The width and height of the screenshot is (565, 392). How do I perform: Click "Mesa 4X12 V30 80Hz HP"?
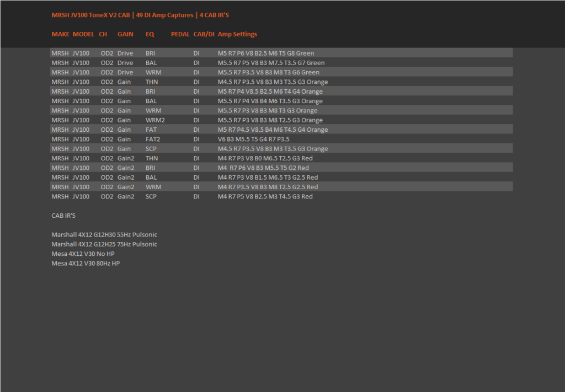(86, 263)
